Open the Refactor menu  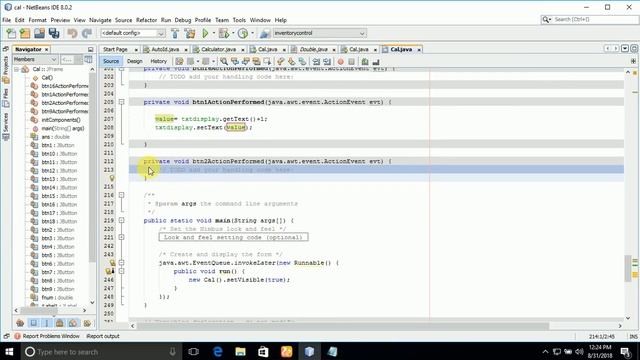click(x=147, y=20)
